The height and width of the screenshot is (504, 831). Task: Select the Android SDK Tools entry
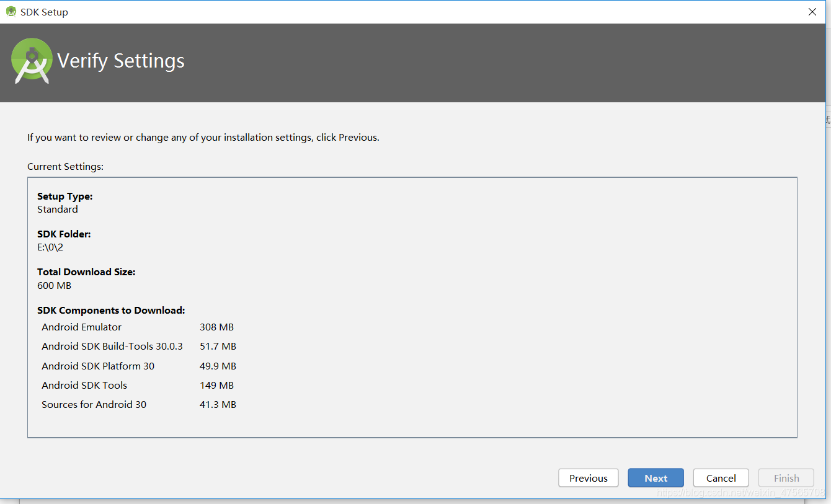click(84, 385)
